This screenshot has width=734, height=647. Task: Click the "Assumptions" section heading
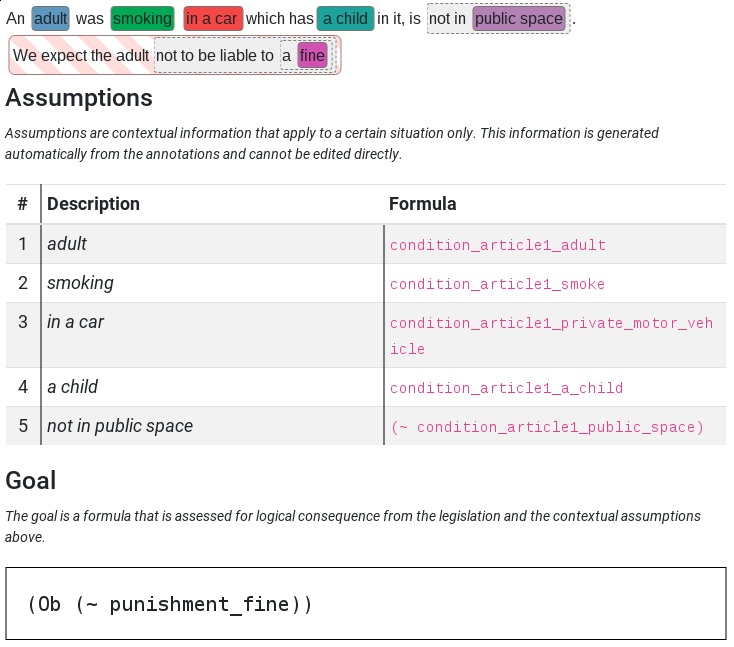(x=79, y=98)
